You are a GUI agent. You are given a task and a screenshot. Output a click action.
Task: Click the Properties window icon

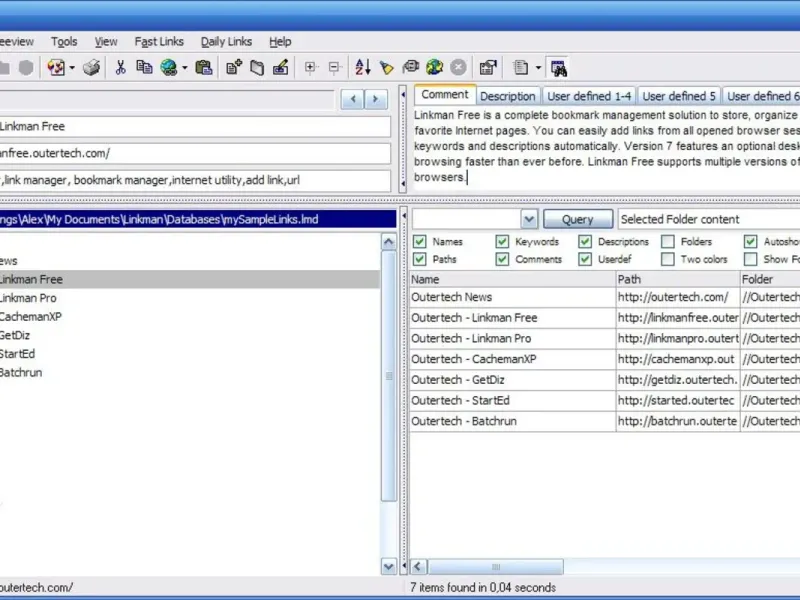point(488,67)
